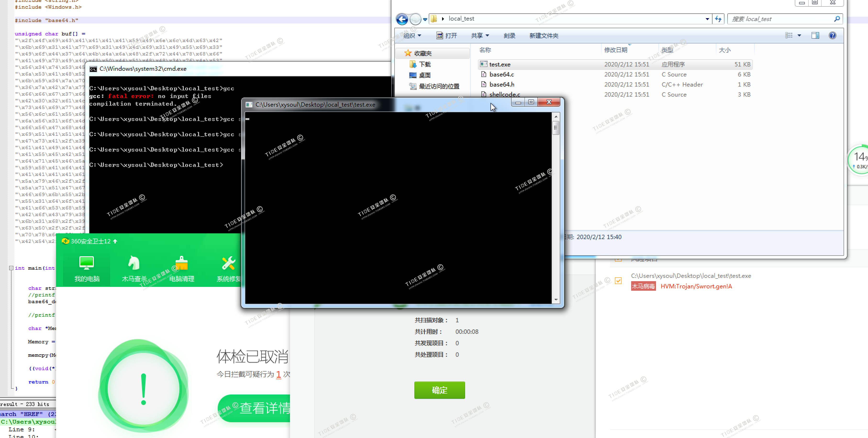
Task: Uncheck the test.exe threat checkbox
Action: 618,280
